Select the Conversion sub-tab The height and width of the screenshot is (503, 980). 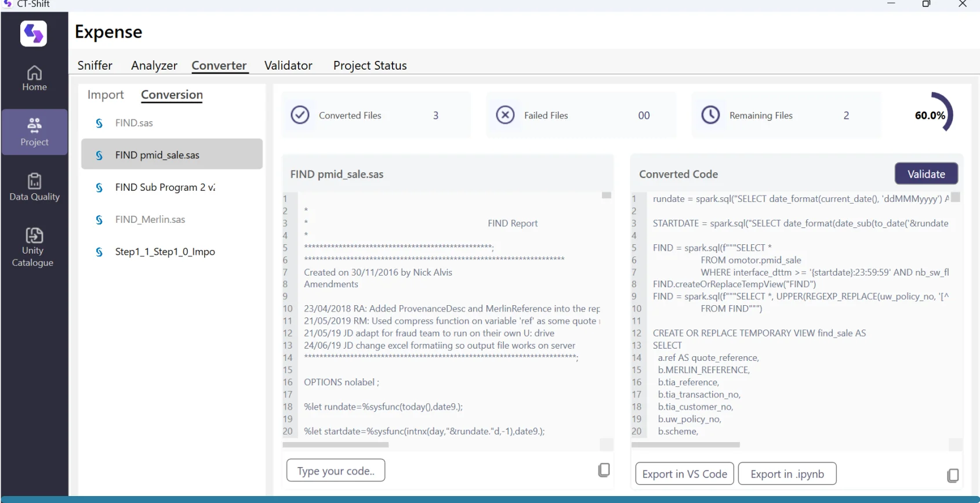tap(172, 95)
